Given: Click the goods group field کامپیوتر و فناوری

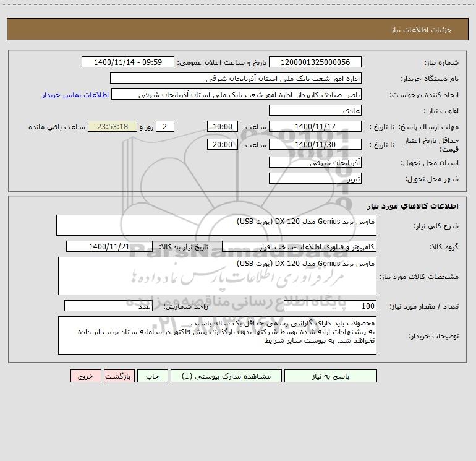Looking at the screenshot, I should [299, 246].
